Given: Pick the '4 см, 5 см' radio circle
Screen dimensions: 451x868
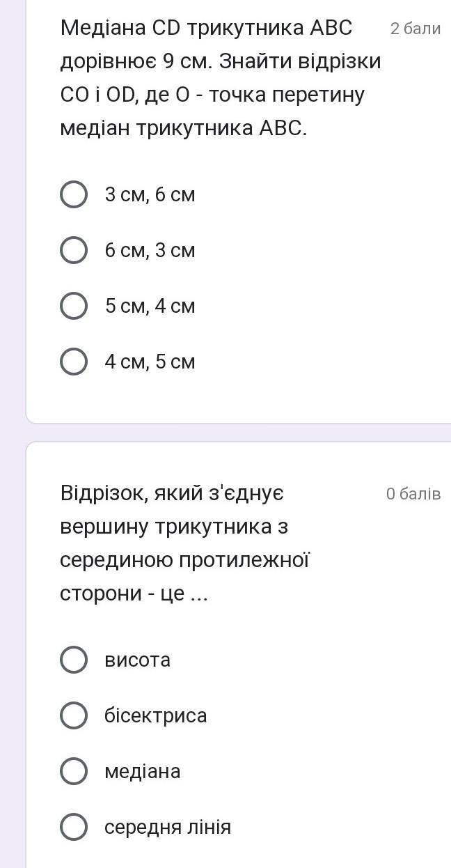Looking at the screenshot, I should tap(74, 362).
